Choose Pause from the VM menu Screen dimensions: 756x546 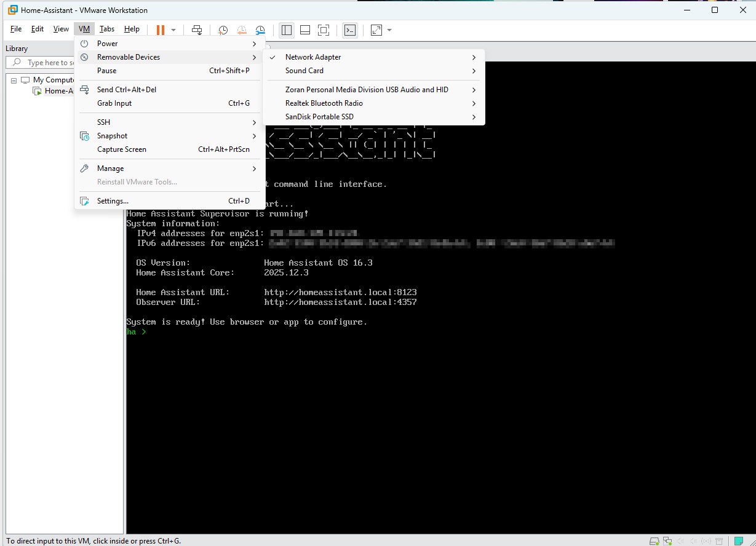point(170,71)
